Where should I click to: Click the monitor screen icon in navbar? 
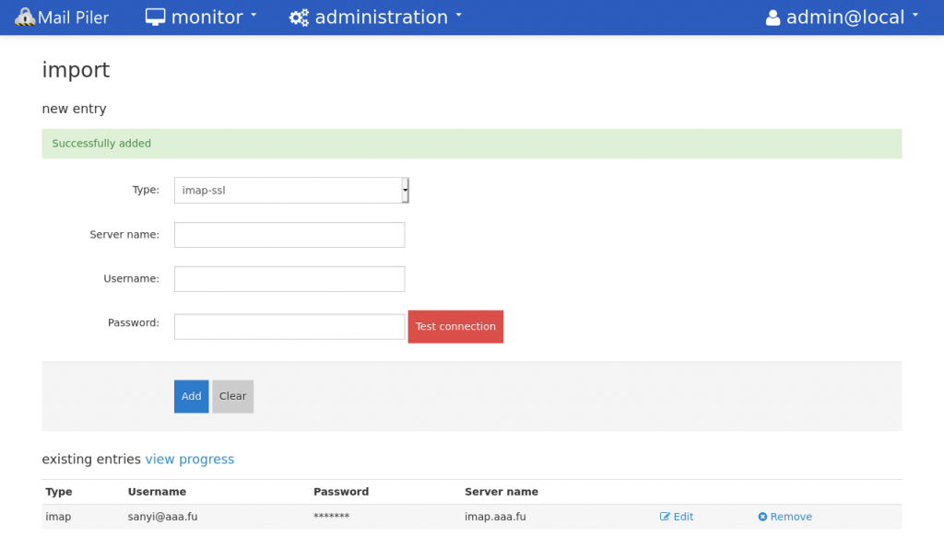click(155, 17)
